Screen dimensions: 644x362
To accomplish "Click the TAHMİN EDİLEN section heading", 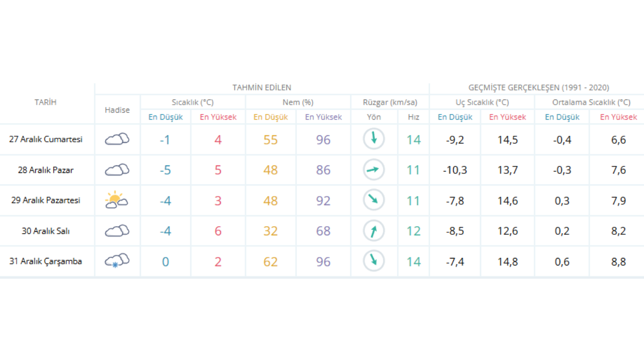I will pyautogui.click(x=262, y=87).
